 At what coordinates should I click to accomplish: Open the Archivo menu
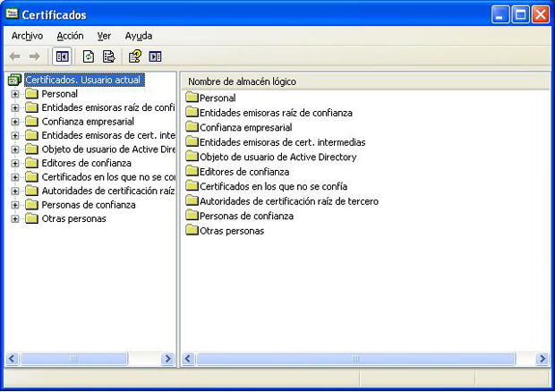click(27, 36)
